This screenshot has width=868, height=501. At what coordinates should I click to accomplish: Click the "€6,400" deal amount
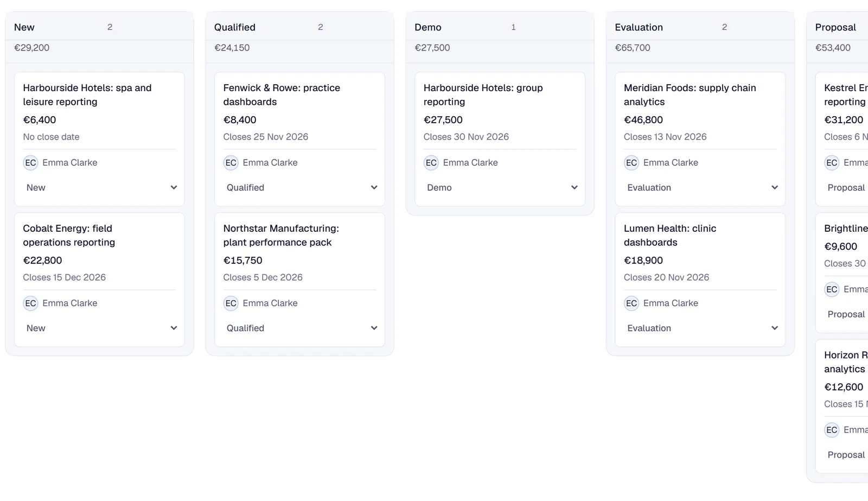pos(40,120)
